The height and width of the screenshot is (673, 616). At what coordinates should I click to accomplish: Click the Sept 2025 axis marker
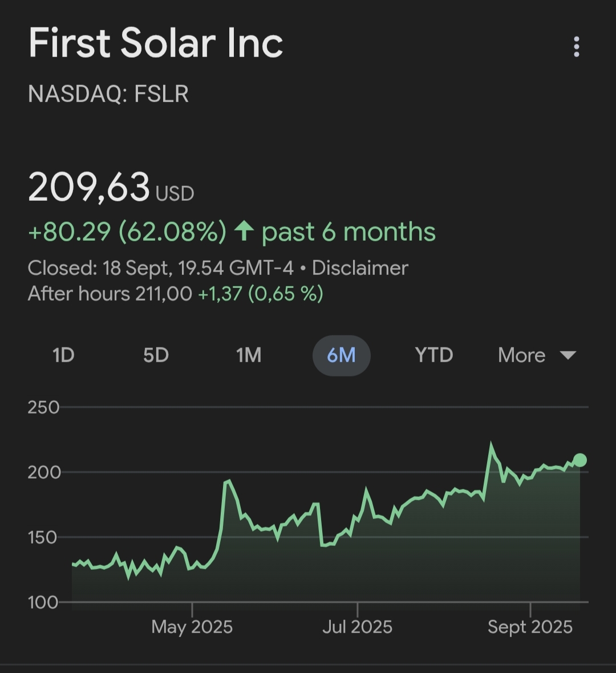pyautogui.click(x=530, y=627)
